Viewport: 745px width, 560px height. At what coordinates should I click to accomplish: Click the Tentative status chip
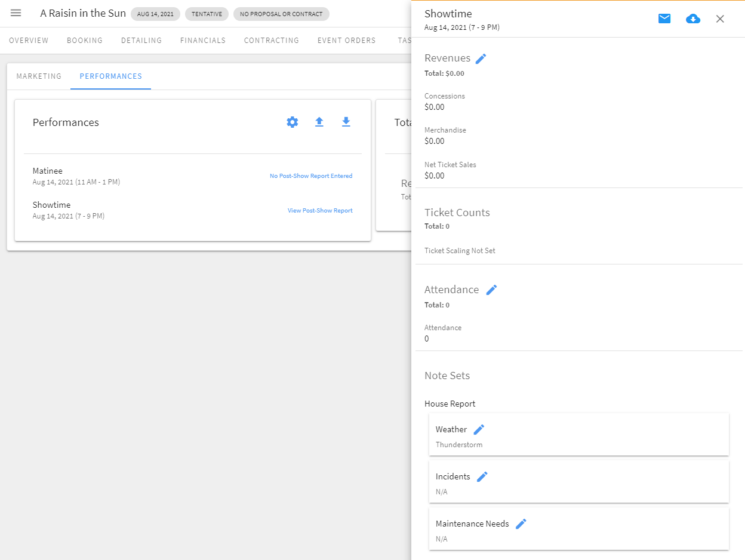tap(207, 14)
